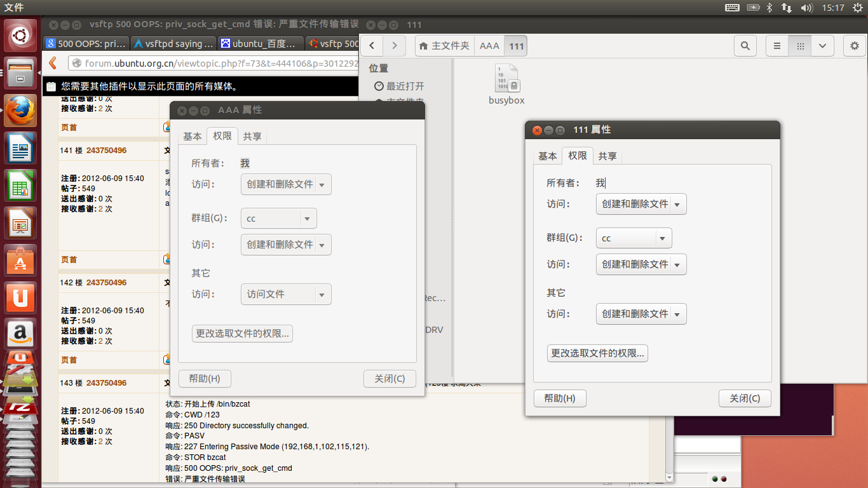Open LibreOffice Impress from the launcher

[21, 224]
